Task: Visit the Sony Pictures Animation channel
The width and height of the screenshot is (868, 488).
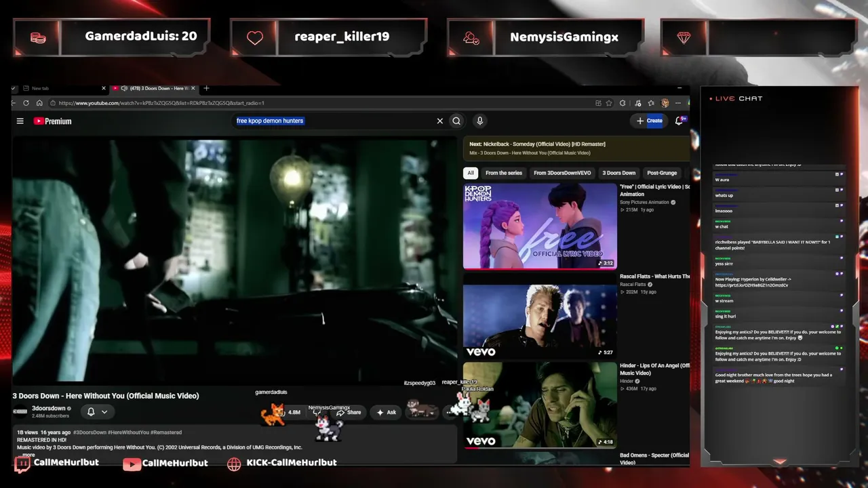Action: point(644,202)
